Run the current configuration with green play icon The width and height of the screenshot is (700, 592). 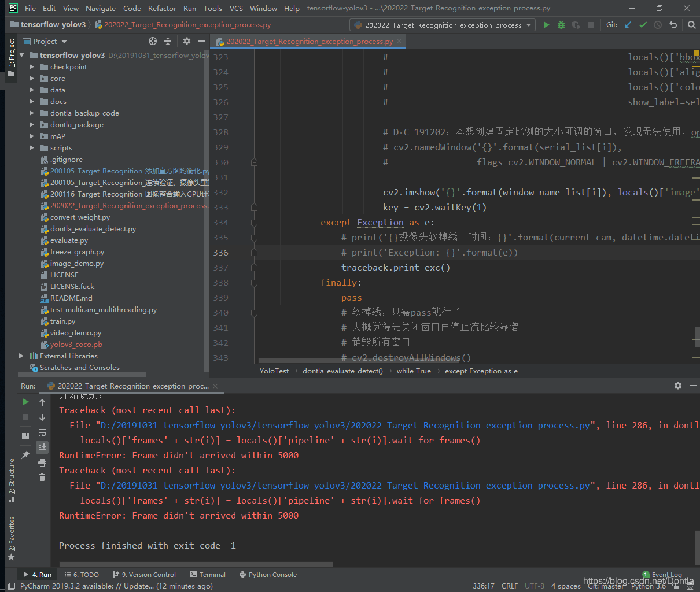546,25
